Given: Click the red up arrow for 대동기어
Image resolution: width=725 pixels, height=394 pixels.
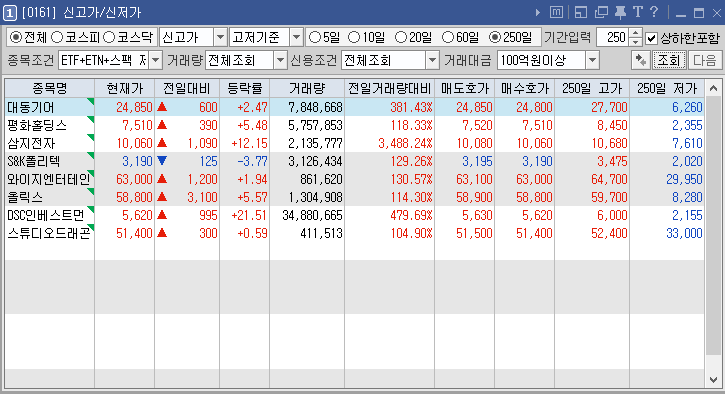Looking at the screenshot, I should [x=162, y=107].
